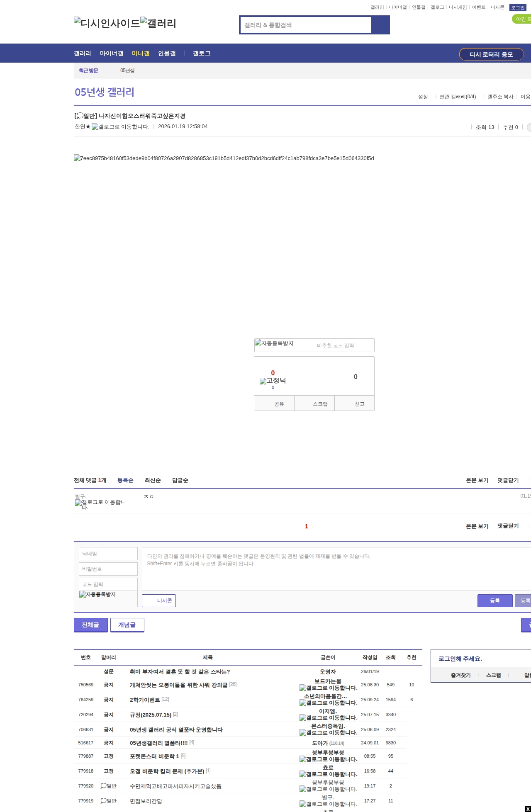Open the gallog icon of commenter 별구.

[x=100, y=504]
